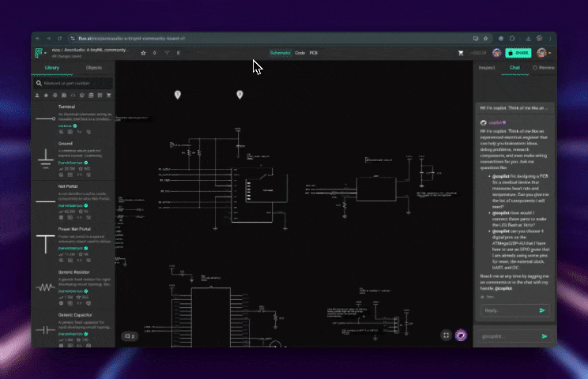Click browser back arrow

37,39
